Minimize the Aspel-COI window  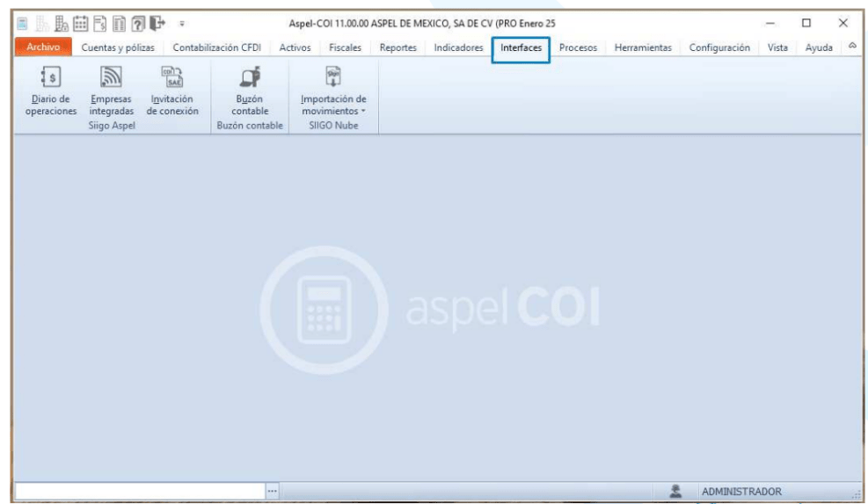pos(770,23)
